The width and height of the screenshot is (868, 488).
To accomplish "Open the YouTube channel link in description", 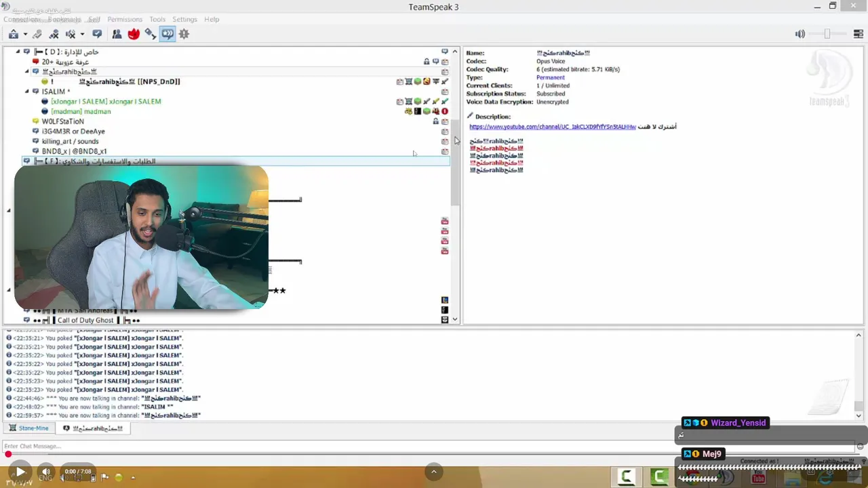I will (553, 127).
